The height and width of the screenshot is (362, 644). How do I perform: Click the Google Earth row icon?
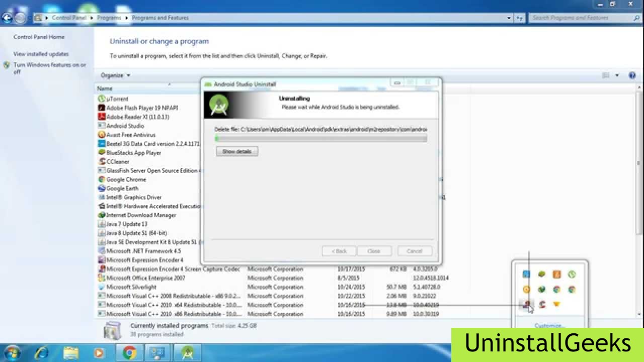point(101,189)
